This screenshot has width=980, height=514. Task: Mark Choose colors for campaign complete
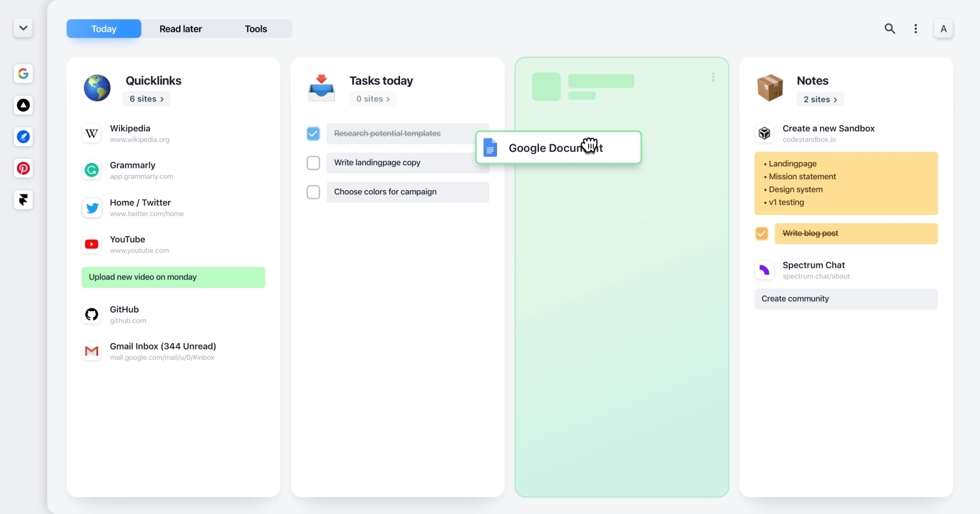click(x=313, y=192)
